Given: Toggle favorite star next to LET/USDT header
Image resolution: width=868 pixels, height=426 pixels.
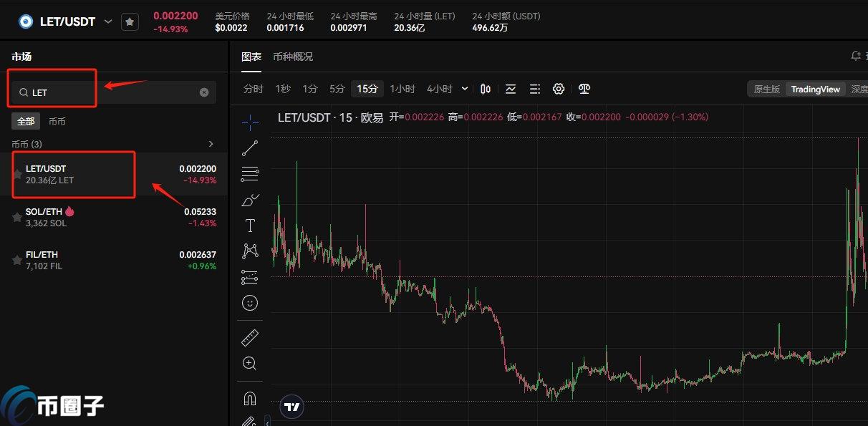Looking at the screenshot, I should pos(130,21).
